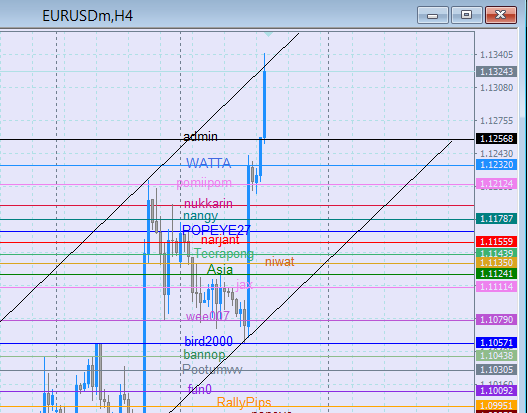Select the POPEYE27 line label
The height and width of the screenshot is (413, 528).
point(216,230)
